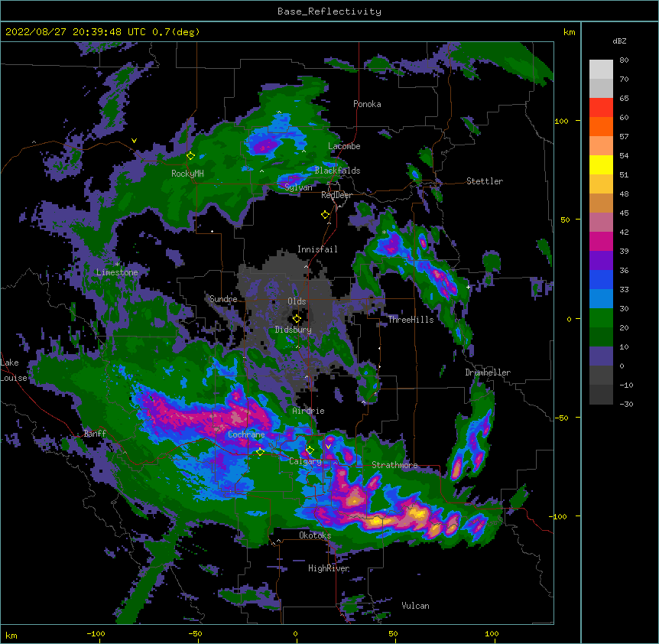The width and height of the screenshot is (659, 644).
Task: Click the Didsbury town label
Action: (x=293, y=330)
